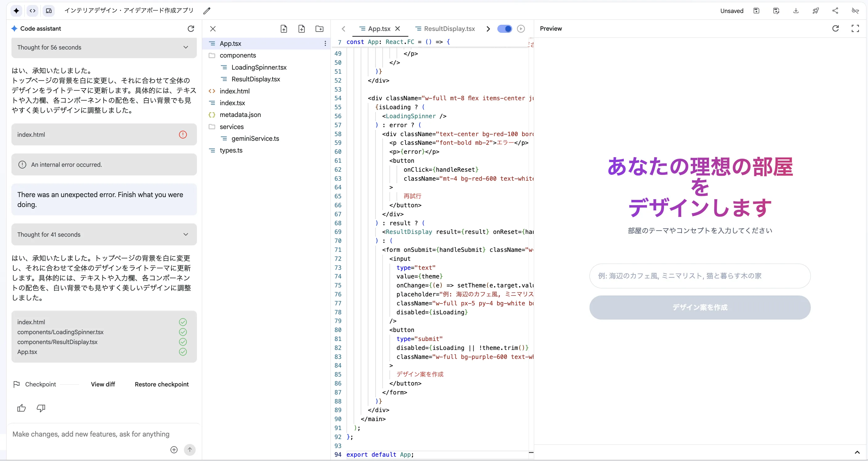Reset the Code assistant conversation
The image size is (868, 461).
tap(191, 29)
